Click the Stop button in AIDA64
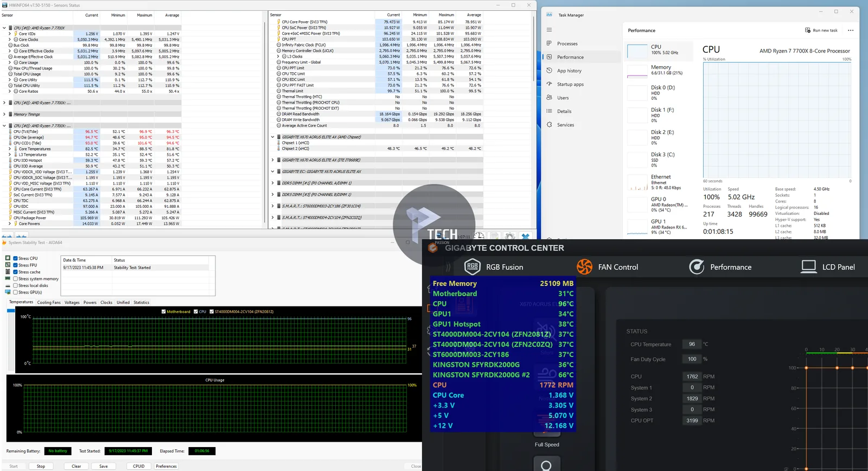The height and width of the screenshot is (471, 868). point(41,466)
